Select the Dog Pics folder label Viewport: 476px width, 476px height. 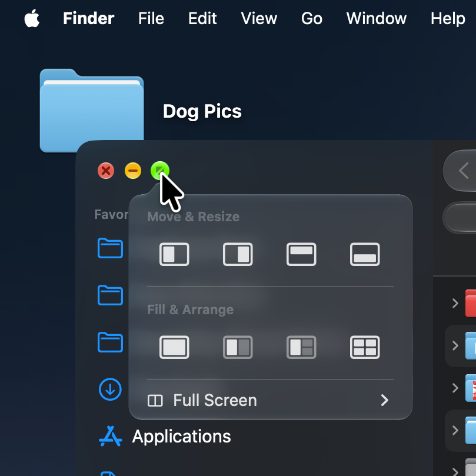pyautogui.click(x=202, y=111)
